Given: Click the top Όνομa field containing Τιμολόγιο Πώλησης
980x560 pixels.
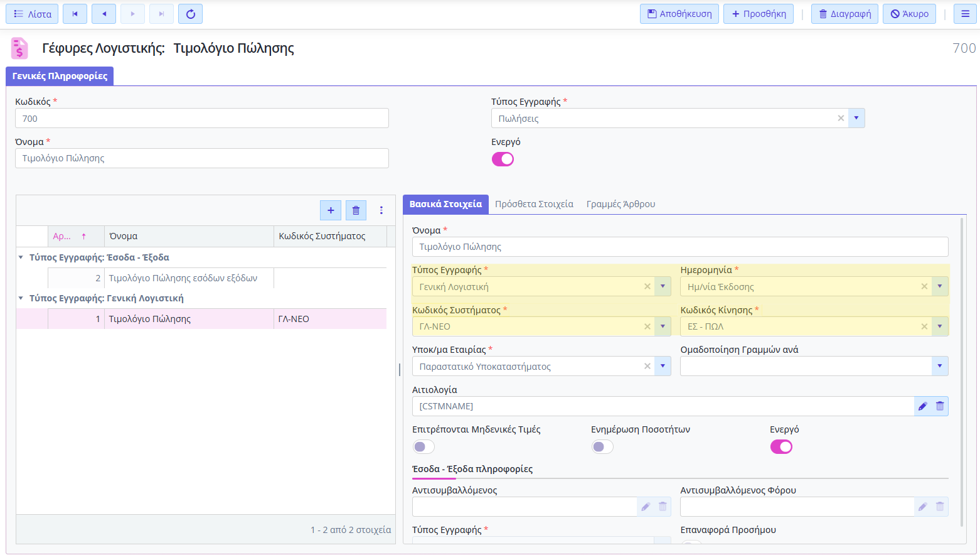Looking at the screenshot, I should (x=201, y=158).
